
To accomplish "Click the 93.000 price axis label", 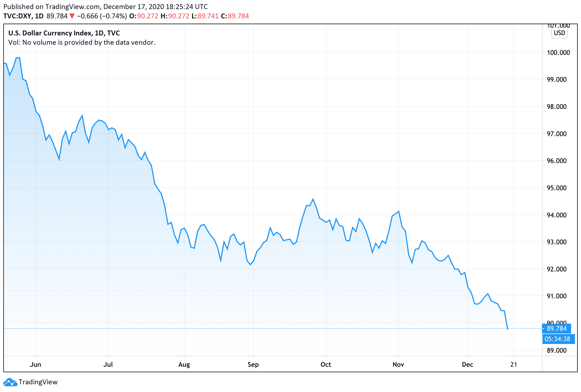I will (557, 242).
